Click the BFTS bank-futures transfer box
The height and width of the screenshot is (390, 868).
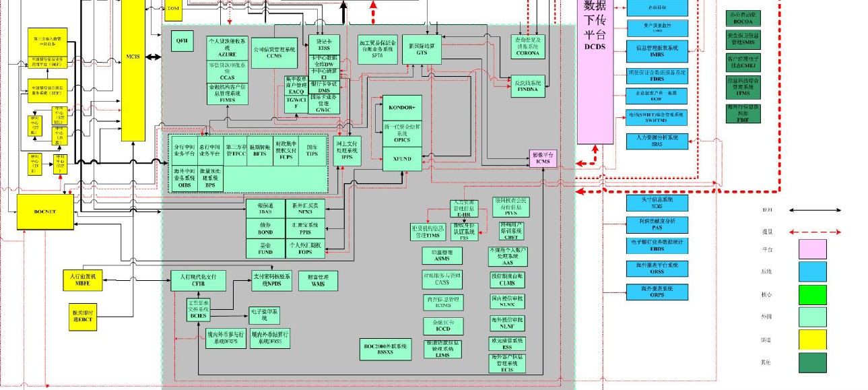260,150
